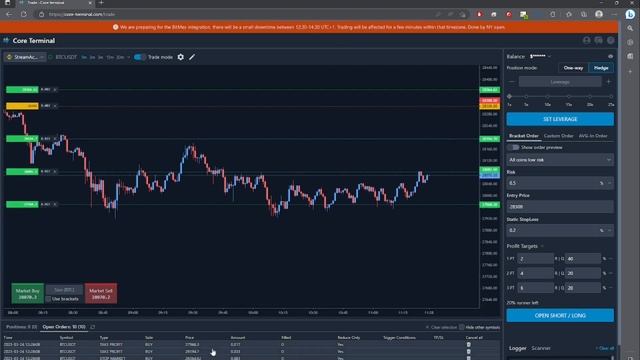Expand the Profit Targets chevron
Screen dimensions: 640x360
pyautogui.click(x=542, y=246)
